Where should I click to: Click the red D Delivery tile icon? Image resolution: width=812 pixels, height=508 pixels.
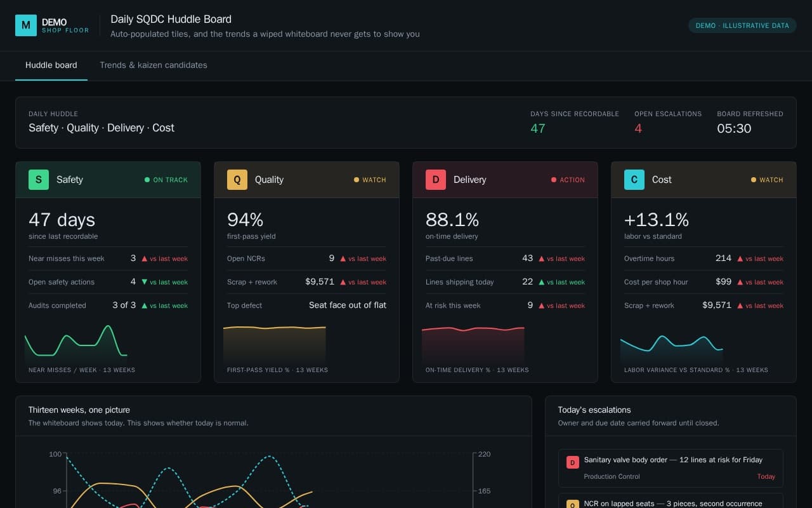point(436,180)
